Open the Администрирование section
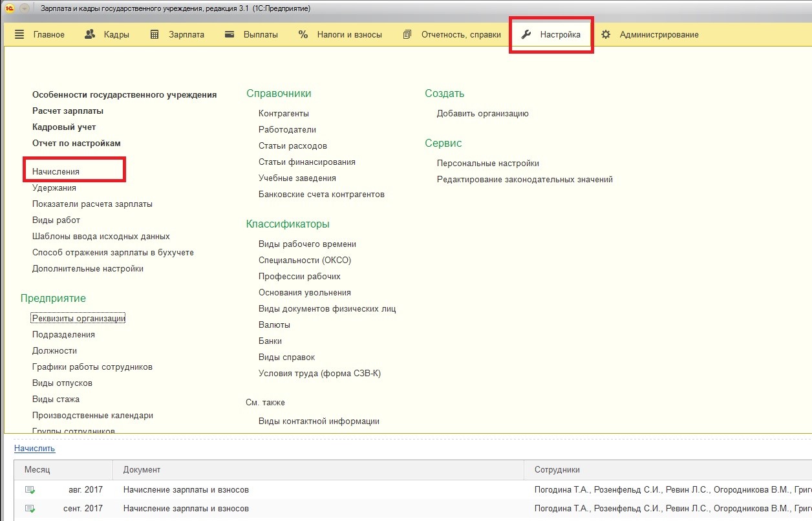812x521 pixels. 659,35
